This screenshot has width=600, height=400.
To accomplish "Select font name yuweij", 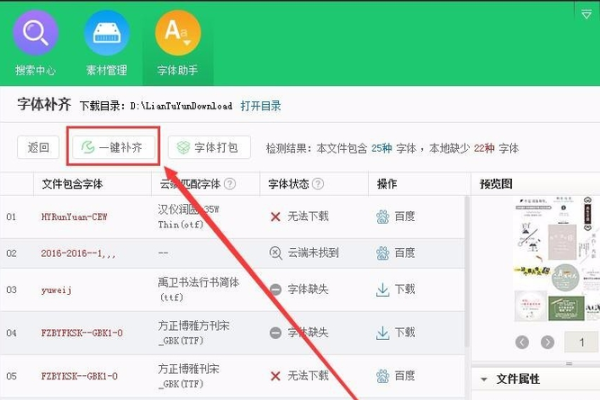I will coord(56,290).
